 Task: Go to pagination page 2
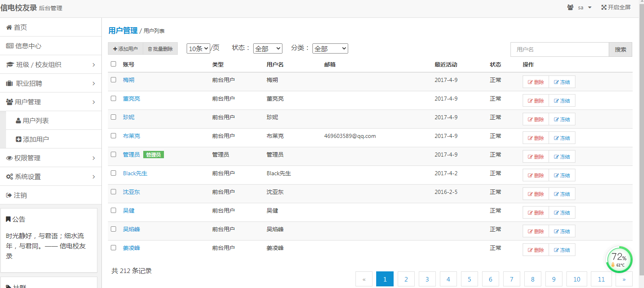coord(406,279)
